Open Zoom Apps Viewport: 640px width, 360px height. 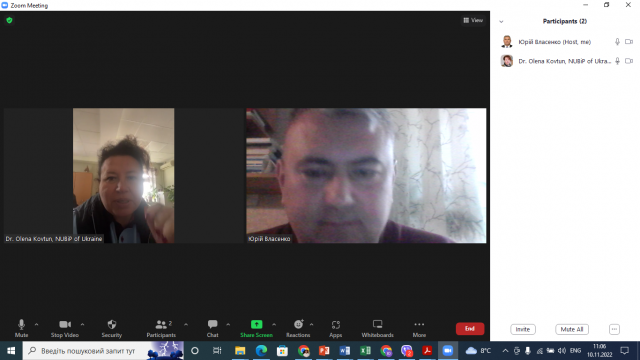point(336,328)
